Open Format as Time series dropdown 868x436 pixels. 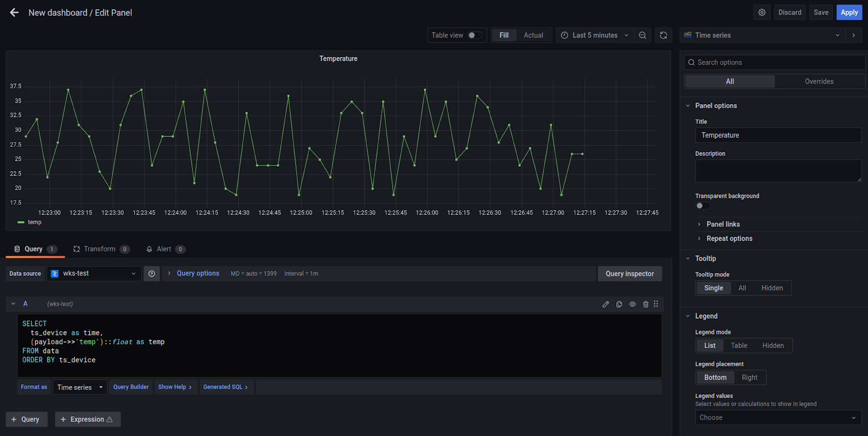tap(80, 387)
